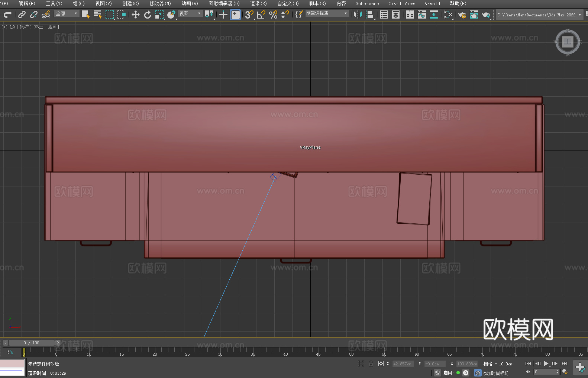The height and width of the screenshot is (378, 588).
Task: Open Curve Editor icon
Action: point(421,14)
